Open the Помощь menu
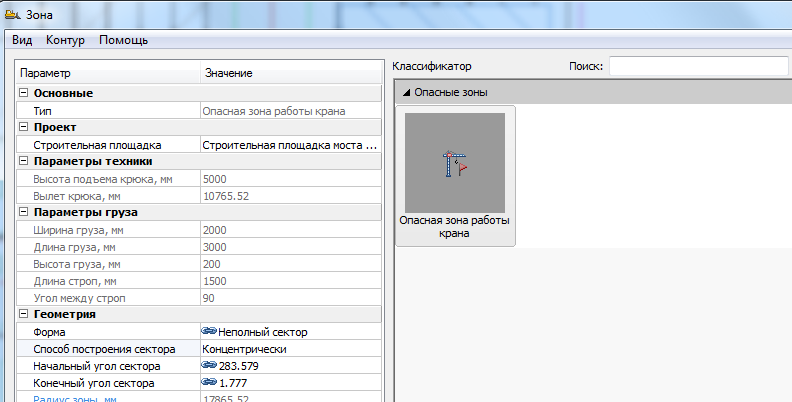The width and height of the screenshot is (792, 402). [123, 40]
